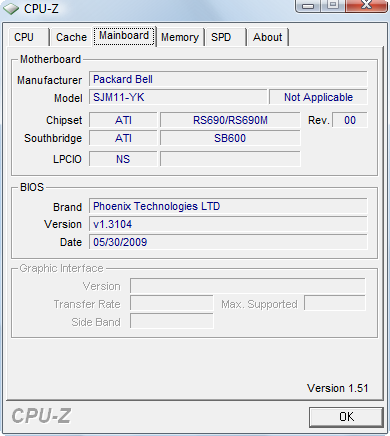Click the BIOS version v1.3104 value
390x436 pixels.
coord(228,224)
